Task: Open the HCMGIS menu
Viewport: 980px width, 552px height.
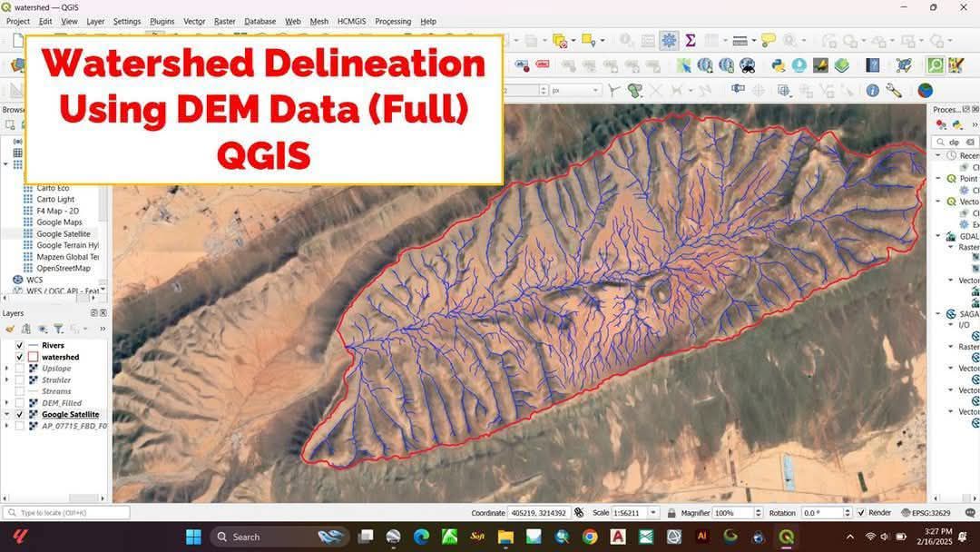Action: coord(351,21)
